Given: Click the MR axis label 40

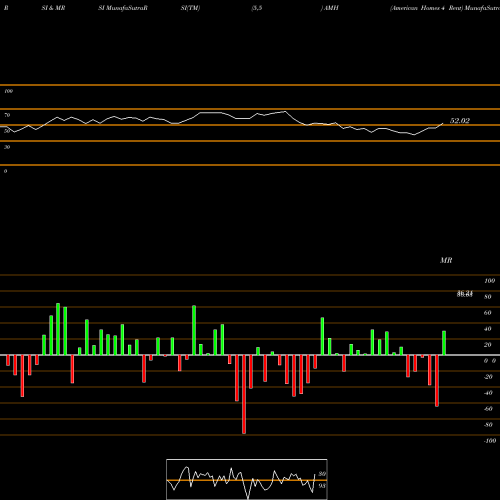Looking at the screenshot, I should (x=488, y=329).
